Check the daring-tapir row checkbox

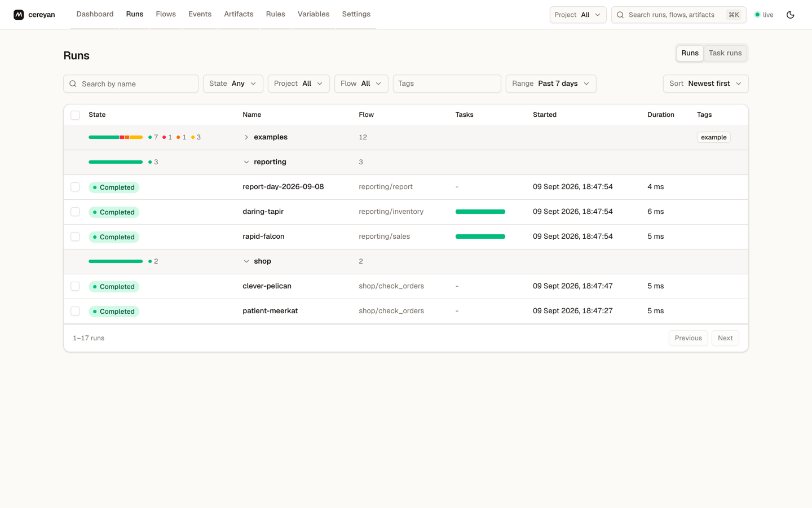pyautogui.click(x=75, y=212)
